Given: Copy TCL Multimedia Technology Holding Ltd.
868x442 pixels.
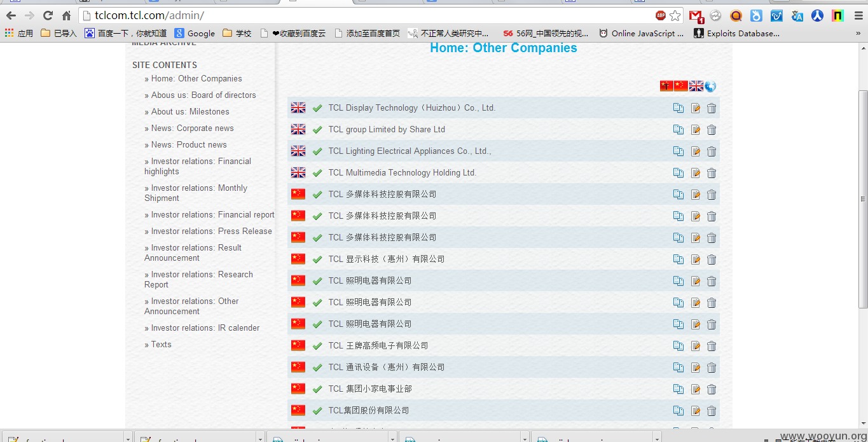Looking at the screenshot, I should pos(679,173).
